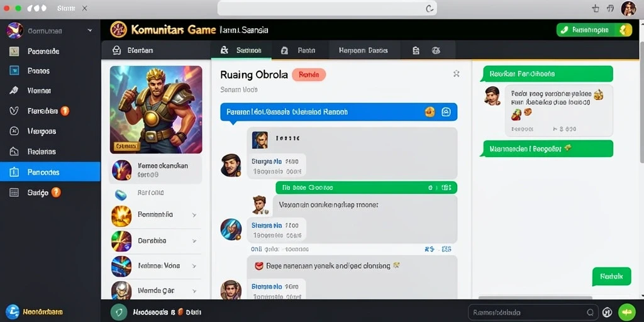Screen dimensions: 644x322
Task: Switch to the Hanpoan Danks tab
Action: 363,50
